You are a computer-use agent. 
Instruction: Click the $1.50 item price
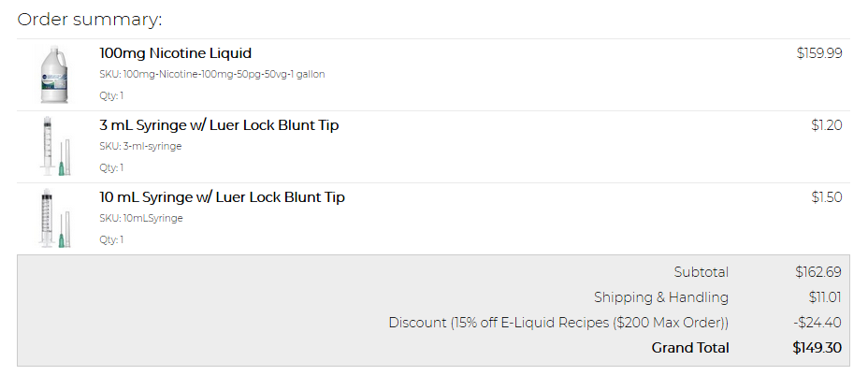[x=826, y=197]
